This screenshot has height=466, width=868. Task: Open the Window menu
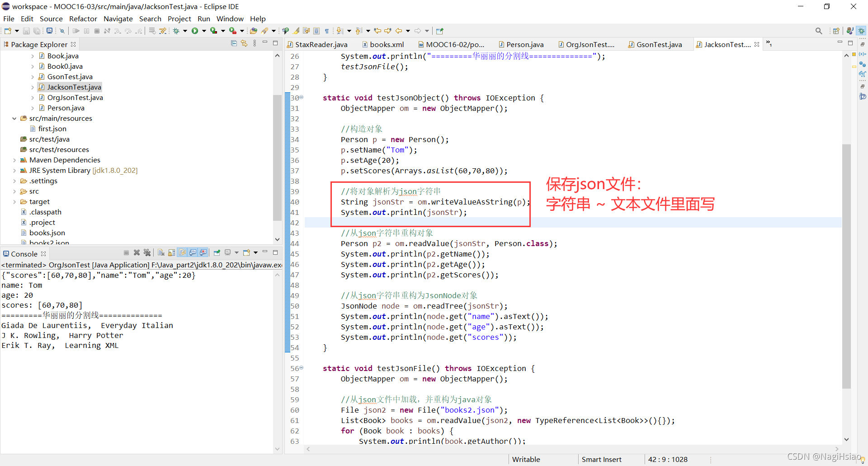pos(230,19)
